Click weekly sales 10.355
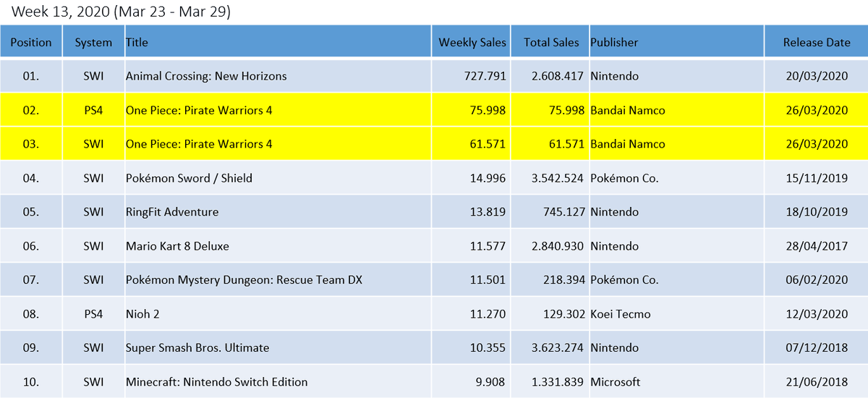The image size is (868, 398). pos(488,348)
